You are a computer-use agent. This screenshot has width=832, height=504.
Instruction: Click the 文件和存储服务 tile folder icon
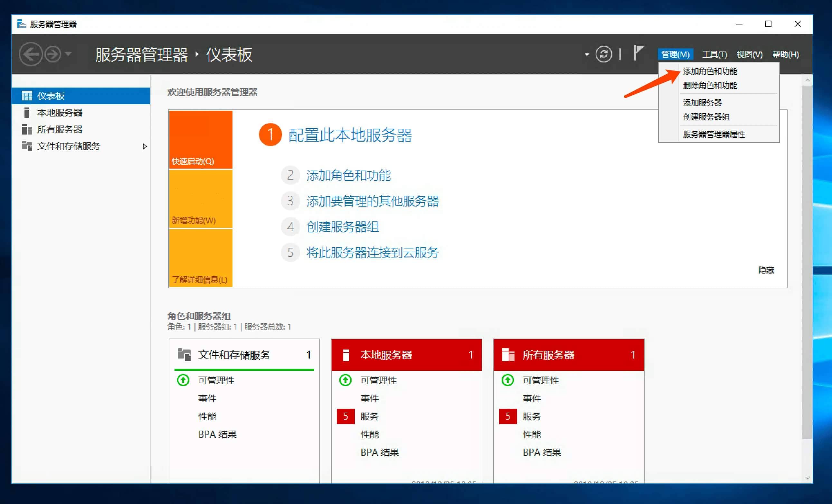point(184,354)
